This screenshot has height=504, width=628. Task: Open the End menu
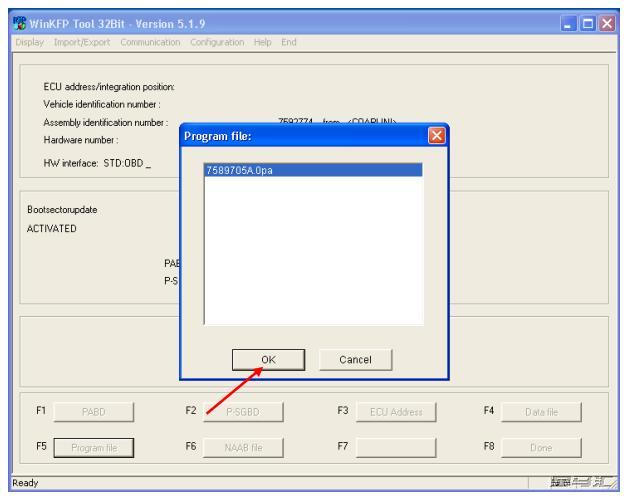coord(289,42)
